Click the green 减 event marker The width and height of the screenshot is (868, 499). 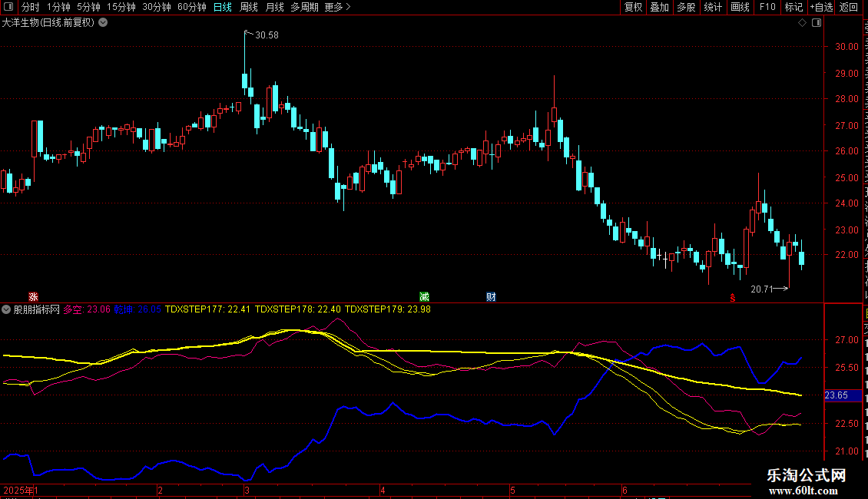[x=425, y=297]
